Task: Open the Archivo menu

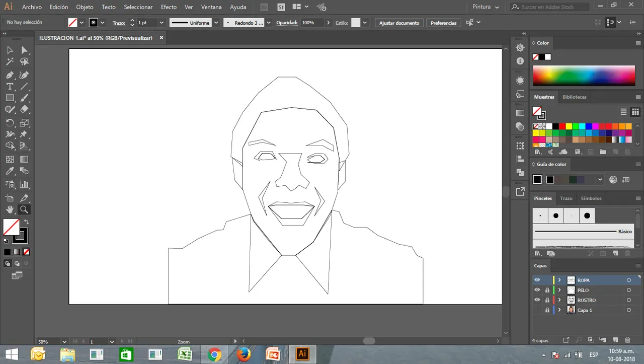Action: coord(32,7)
